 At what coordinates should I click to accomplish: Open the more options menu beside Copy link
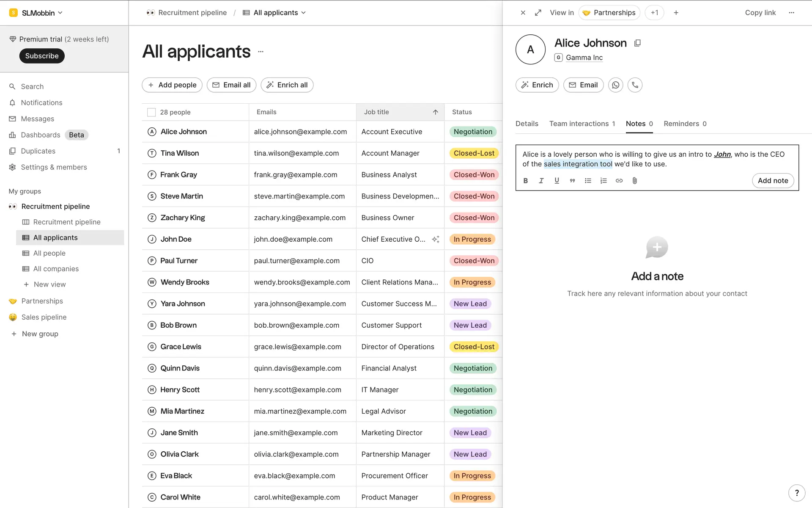coord(791,13)
